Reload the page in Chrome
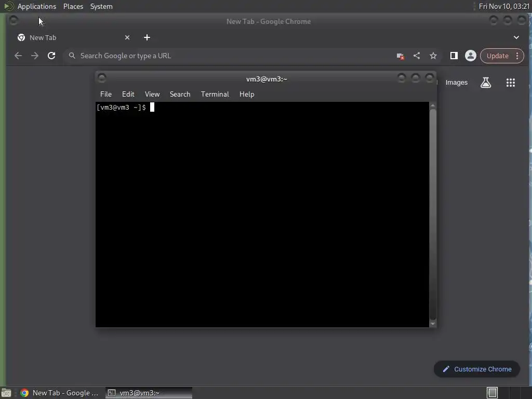 tap(51, 56)
